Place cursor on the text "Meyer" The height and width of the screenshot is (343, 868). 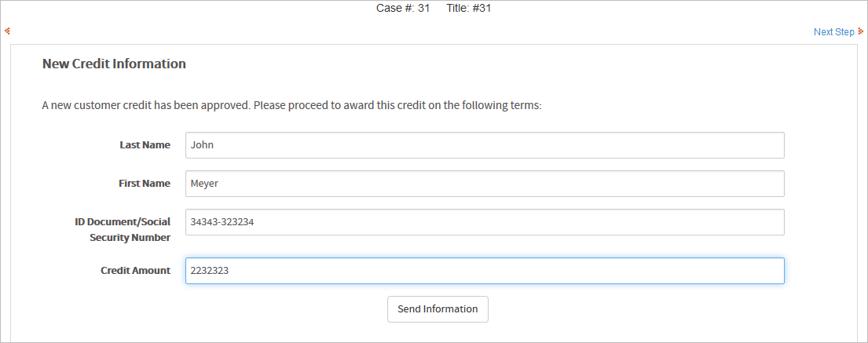point(205,184)
